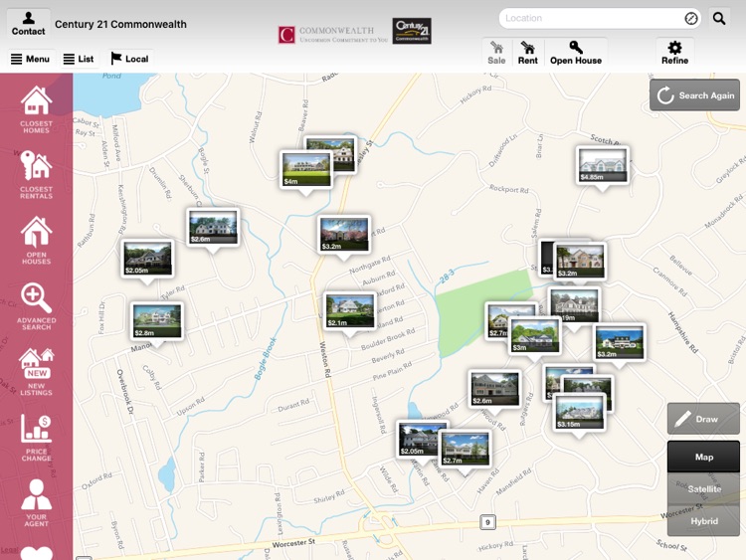Viewport: 746px width, 560px height.
Task: Open the $3.15m listing thumbnail
Action: tap(580, 413)
